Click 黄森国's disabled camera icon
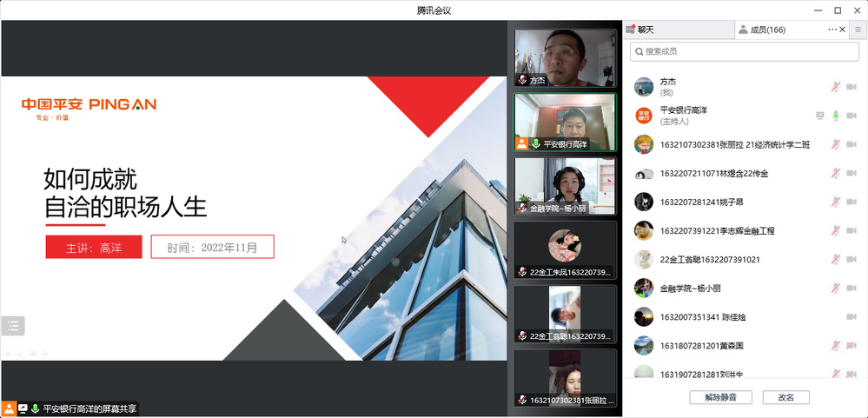 point(851,346)
